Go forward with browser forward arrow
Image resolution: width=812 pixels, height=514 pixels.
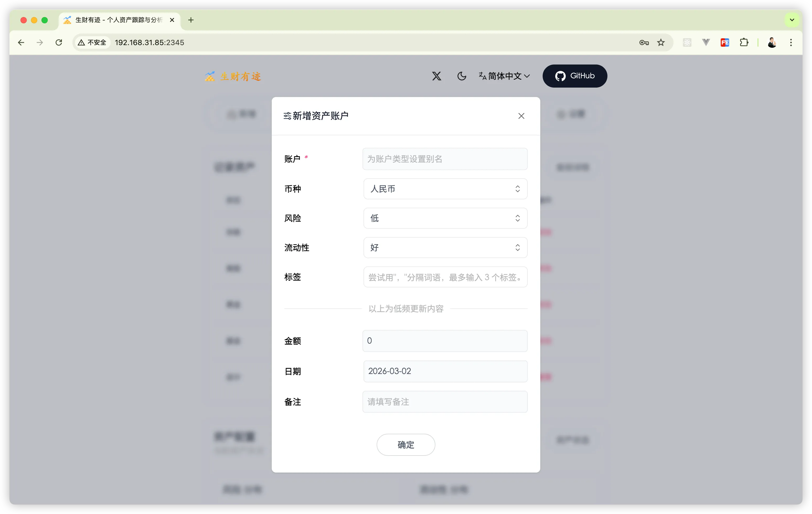[x=40, y=42]
